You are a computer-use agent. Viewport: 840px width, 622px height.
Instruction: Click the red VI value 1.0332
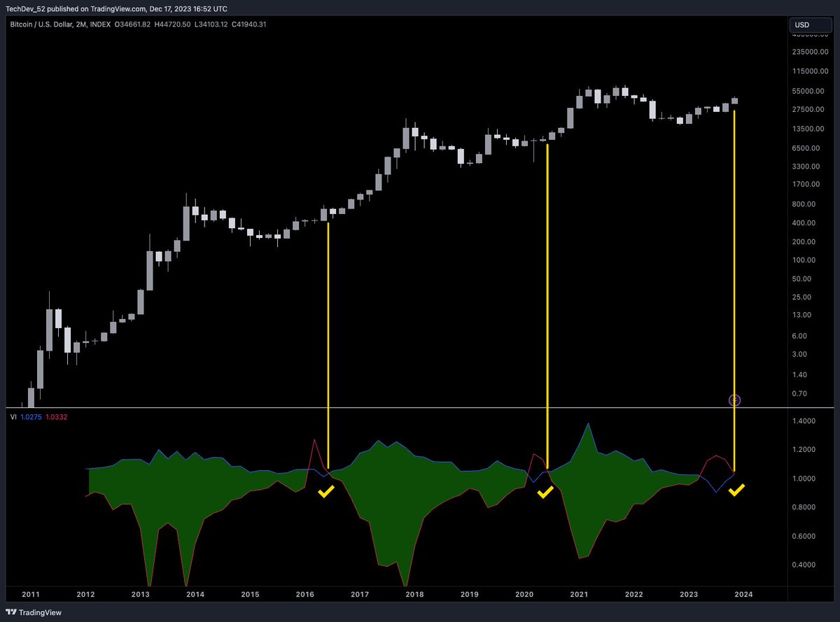[x=56, y=416]
